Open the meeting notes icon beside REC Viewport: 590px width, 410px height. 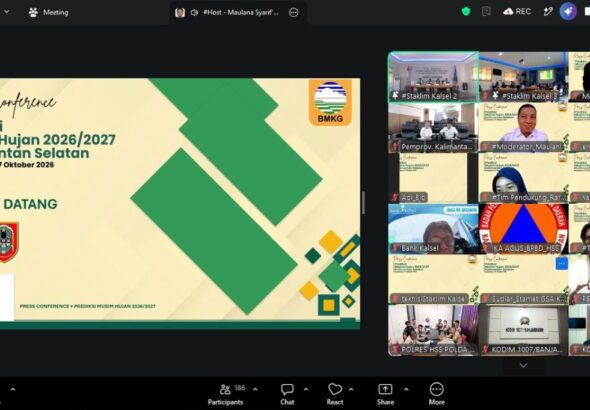(486, 12)
